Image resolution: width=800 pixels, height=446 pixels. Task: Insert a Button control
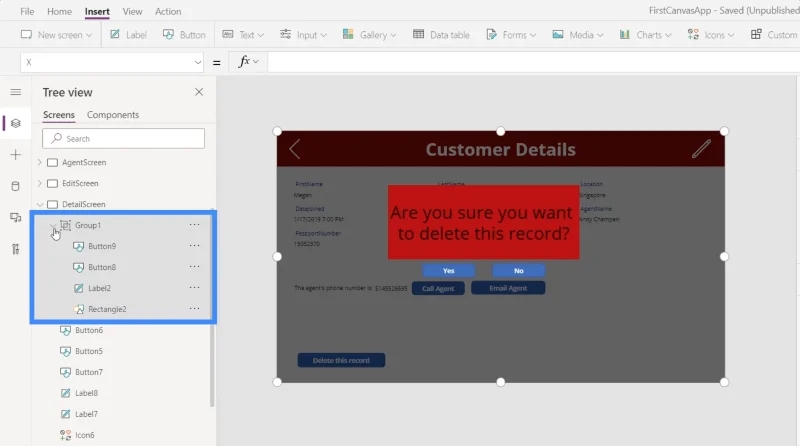(x=184, y=35)
